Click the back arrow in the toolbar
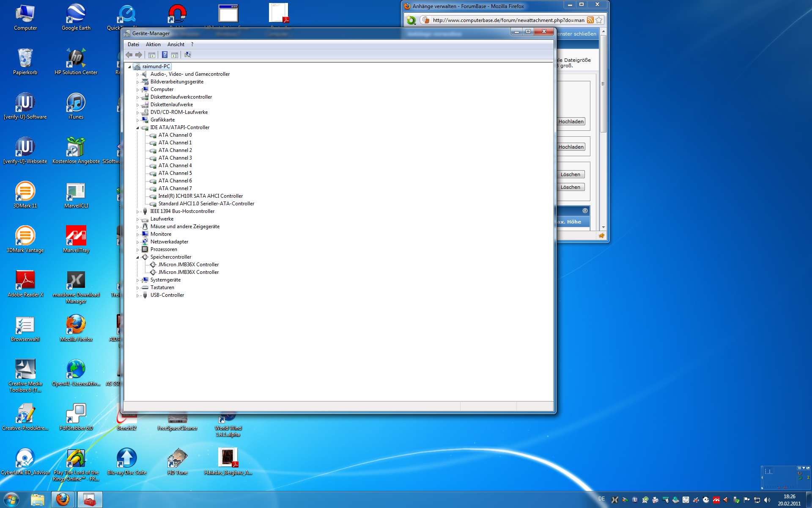812x508 pixels. [x=129, y=55]
